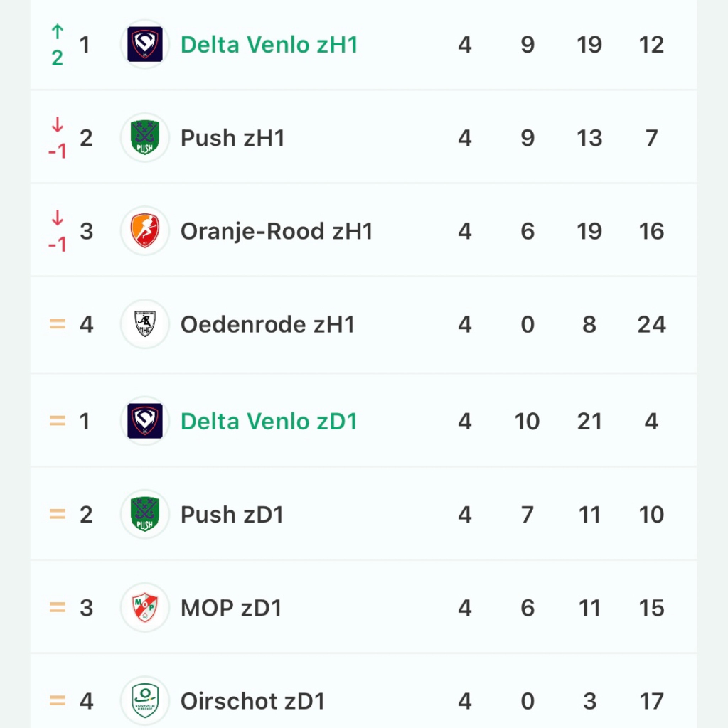Select the Push zH1 team name
This screenshot has width=728, height=728.
click(232, 138)
